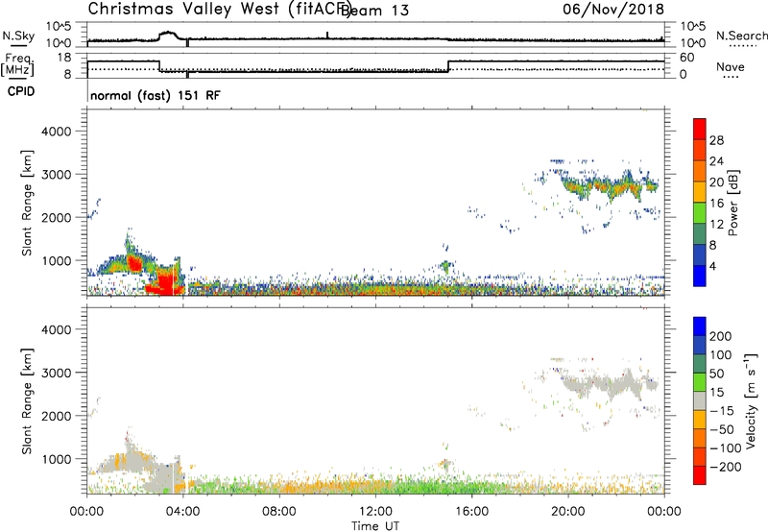
Task: Click gray segment of velocity colorbar
Action: (x=700, y=400)
